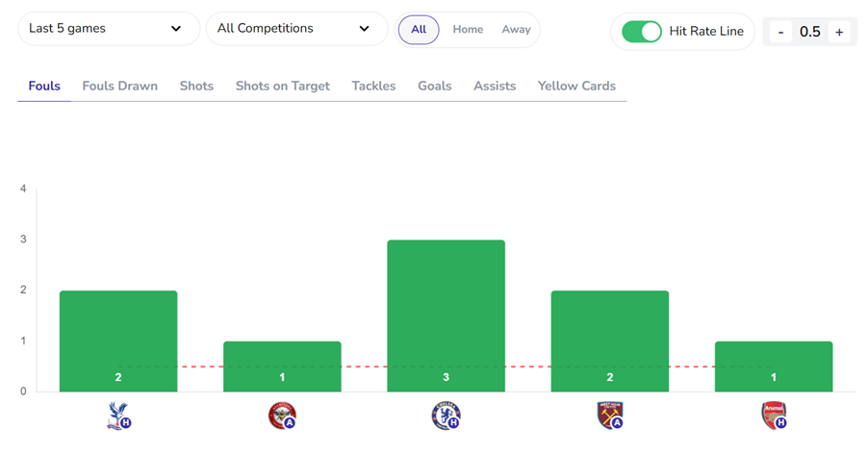Click the Chelsea team crest icon
Screen dimensions: 868x454
[446, 415]
